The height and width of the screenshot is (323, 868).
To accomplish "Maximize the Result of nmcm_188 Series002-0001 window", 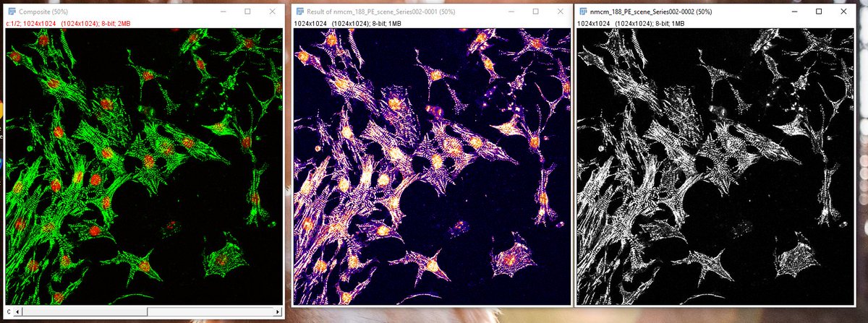I will [x=535, y=12].
